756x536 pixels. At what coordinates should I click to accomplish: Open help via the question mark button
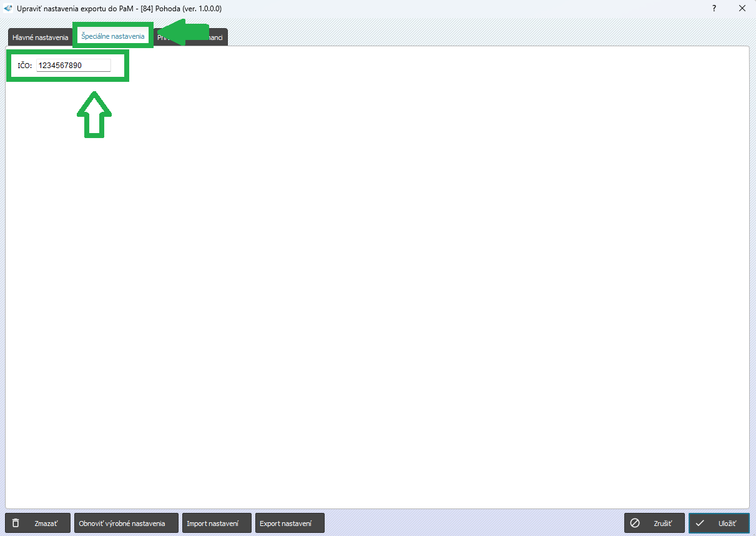pyautogui.click(x=714, y=9)
